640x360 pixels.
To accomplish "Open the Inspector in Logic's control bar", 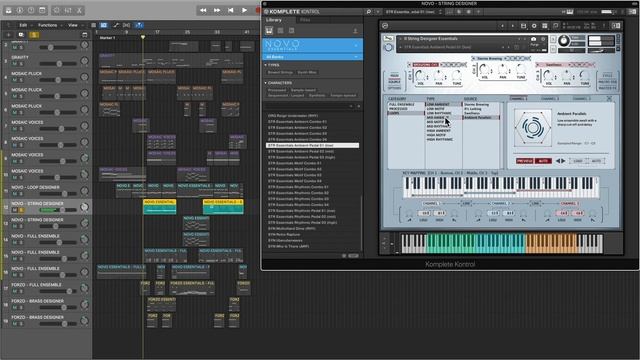I will (x=20, y=10).
